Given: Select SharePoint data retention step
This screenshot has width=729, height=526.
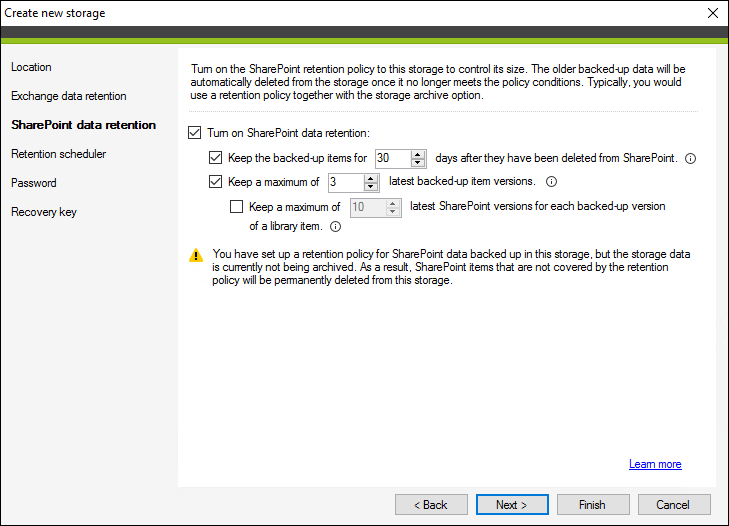Looking at the screenshot, I should pyautogui.click(x=84, y=125).
